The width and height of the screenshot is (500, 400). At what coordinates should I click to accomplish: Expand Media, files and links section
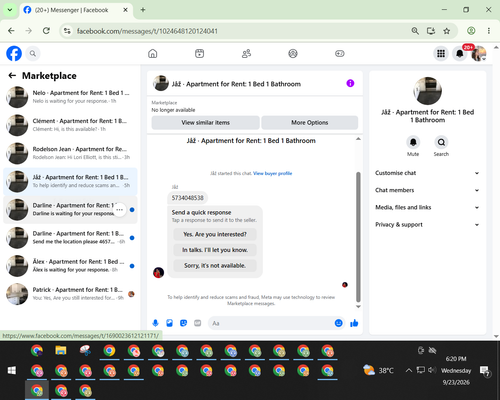click(x=427, y=207)
